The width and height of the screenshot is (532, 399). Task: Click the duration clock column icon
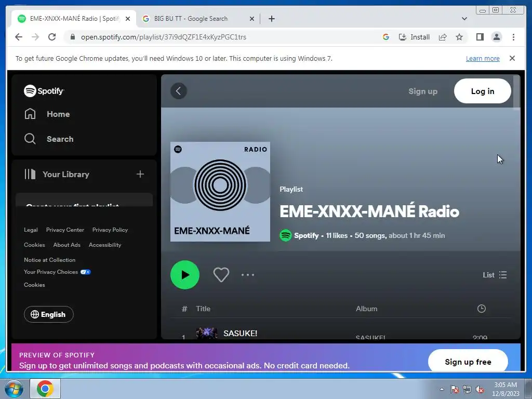(482, 309)
